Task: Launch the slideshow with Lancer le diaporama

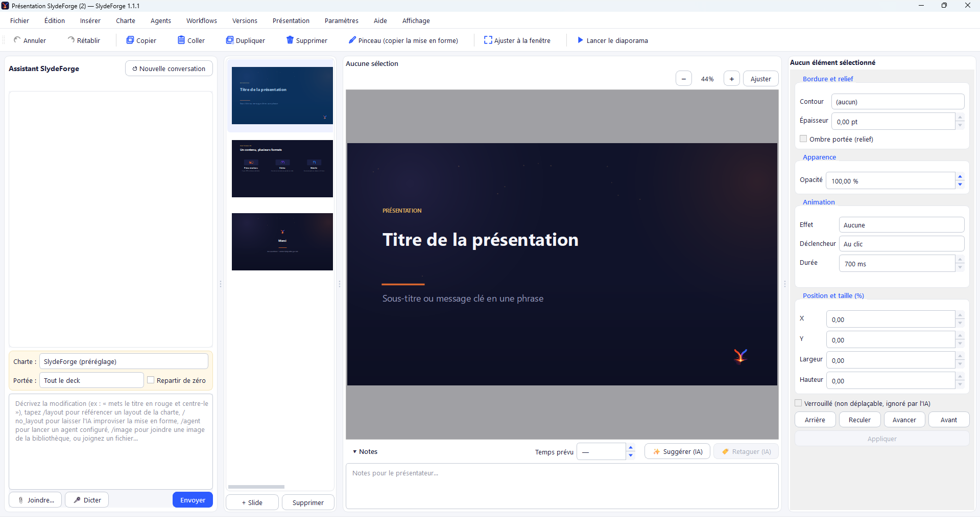Action: point(612,40)
